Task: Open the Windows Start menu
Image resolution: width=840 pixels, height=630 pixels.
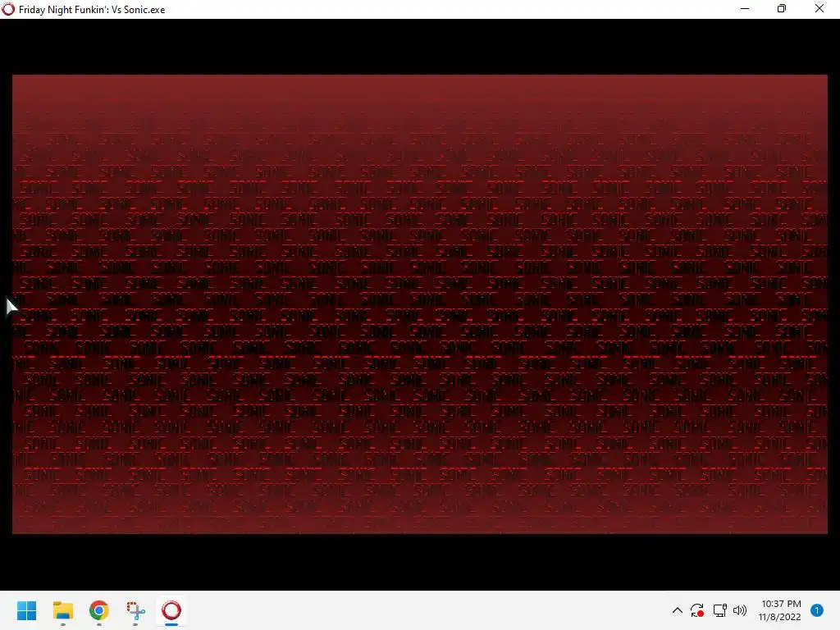Action: [x=27, y=610]
